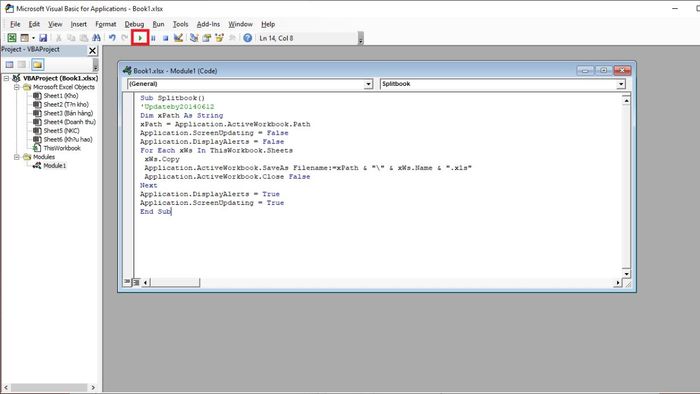Click the 'xWs.Copy' code line
The image size is (700, 394).
tap(162, 159)
